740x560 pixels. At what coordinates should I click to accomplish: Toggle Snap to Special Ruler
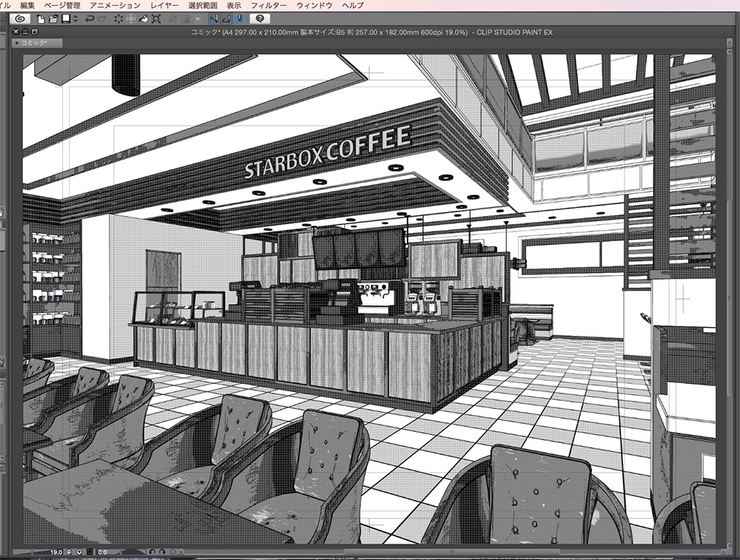click(226, 19)
